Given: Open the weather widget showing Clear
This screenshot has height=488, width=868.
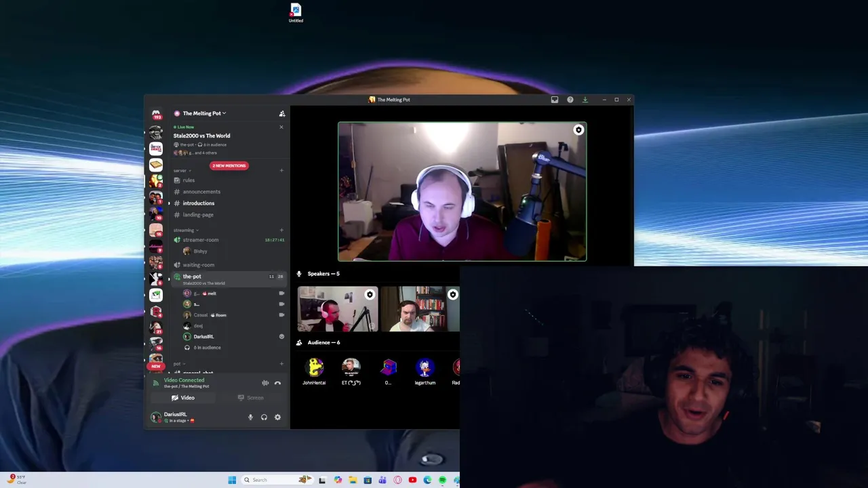Looking at the screenshot, I should [x=17, y=479].
